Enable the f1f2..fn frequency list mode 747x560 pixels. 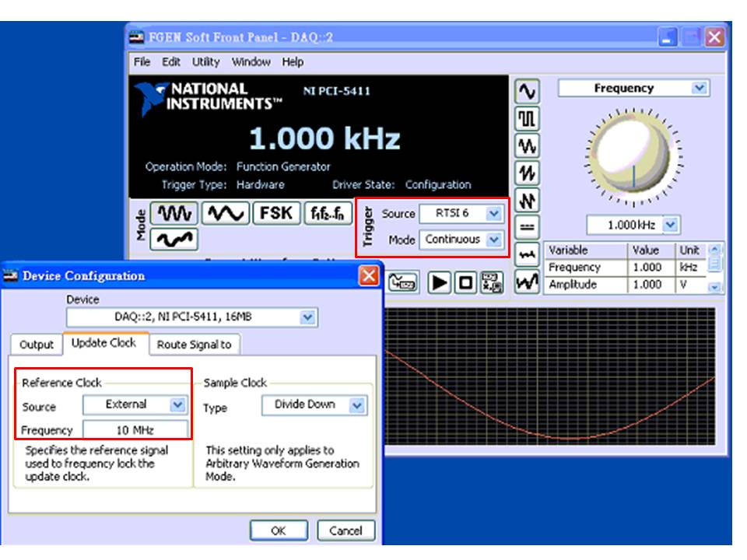coord(327,213)
